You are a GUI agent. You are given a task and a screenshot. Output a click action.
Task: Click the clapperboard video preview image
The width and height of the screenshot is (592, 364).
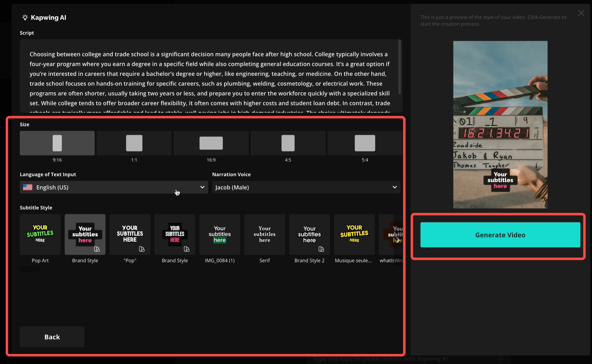pos(500,124)
